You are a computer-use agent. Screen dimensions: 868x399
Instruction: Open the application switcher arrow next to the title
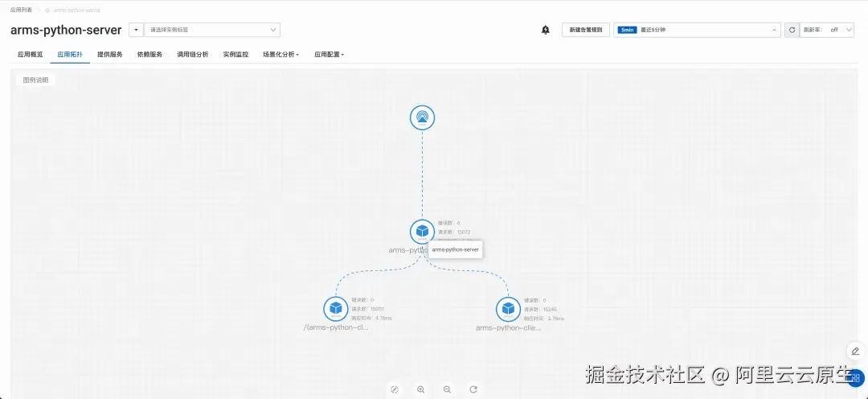pos(136,30)
